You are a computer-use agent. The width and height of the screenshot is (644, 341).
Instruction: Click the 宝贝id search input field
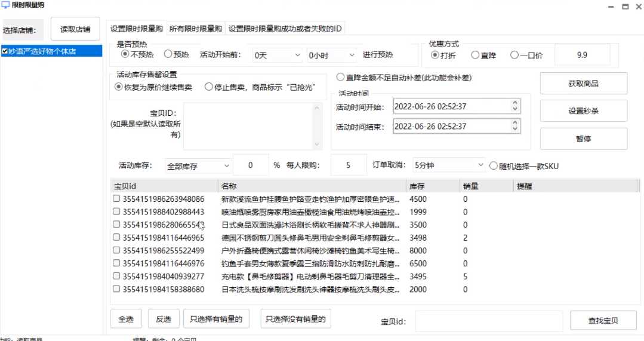489,321
